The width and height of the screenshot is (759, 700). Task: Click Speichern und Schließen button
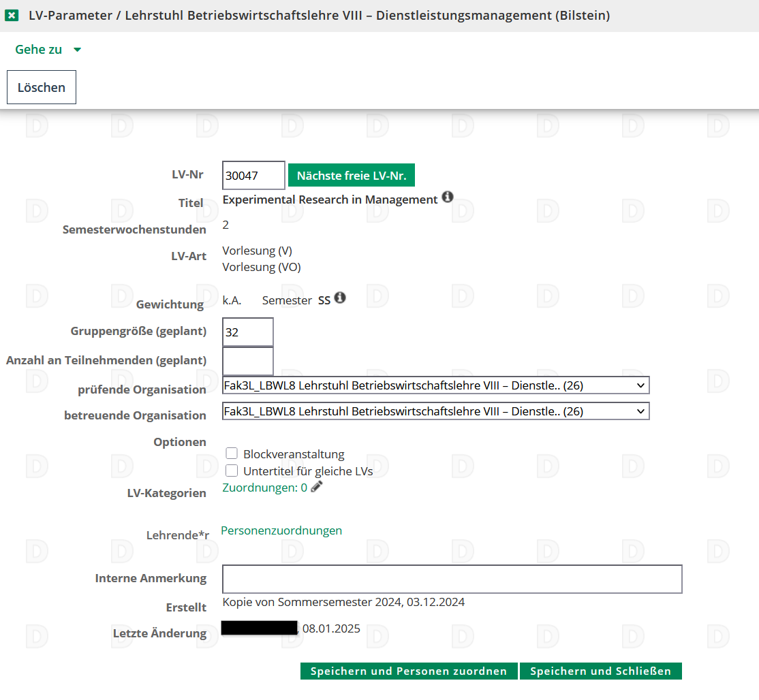point(600,671)
